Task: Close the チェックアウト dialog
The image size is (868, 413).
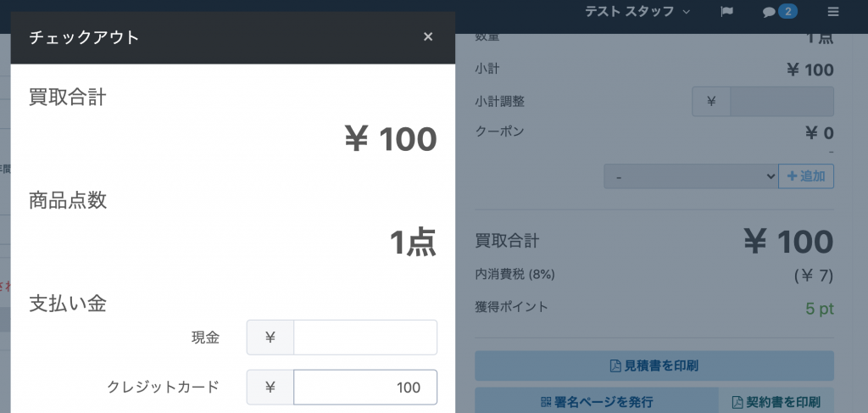Action: (x=428, y=36)
